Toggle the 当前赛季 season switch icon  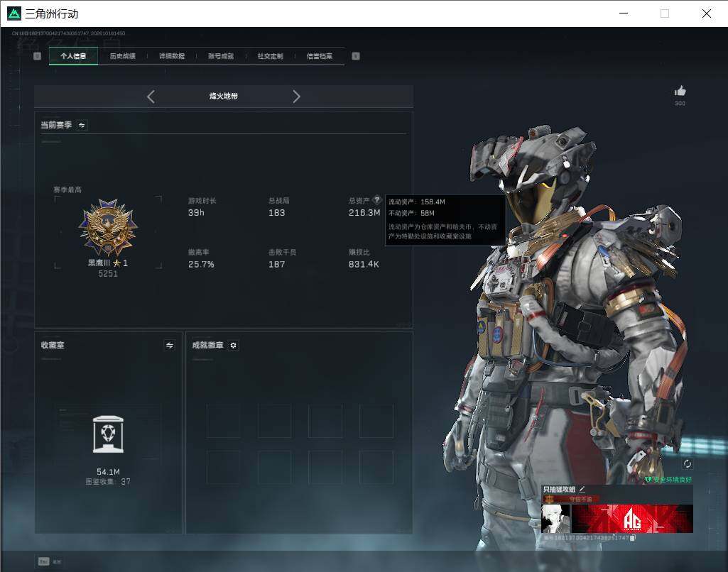pos(82,125)
